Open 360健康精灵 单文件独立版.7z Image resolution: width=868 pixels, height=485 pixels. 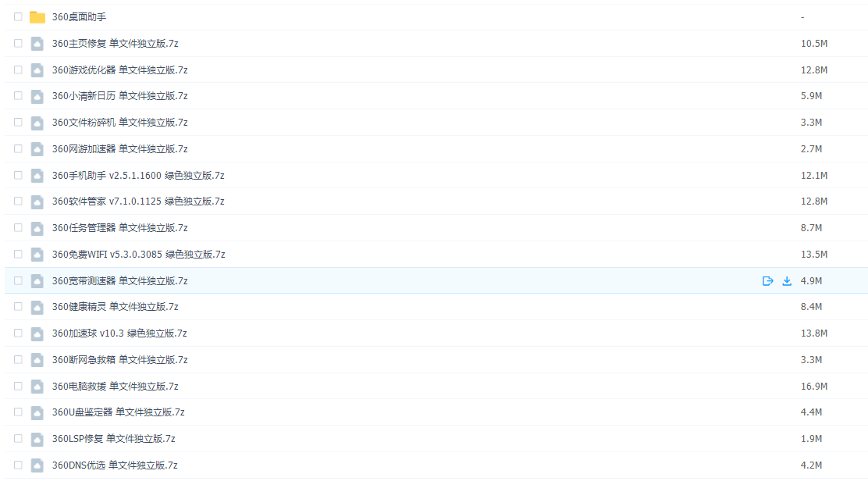click(x=116, y=307)
